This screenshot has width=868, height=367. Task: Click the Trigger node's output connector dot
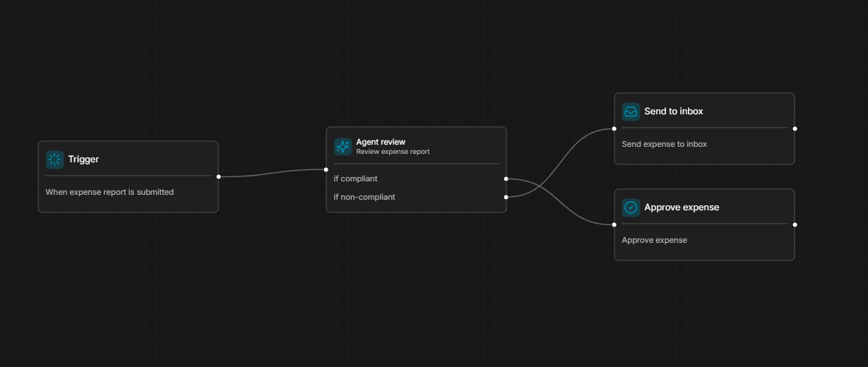click(218, 176)
